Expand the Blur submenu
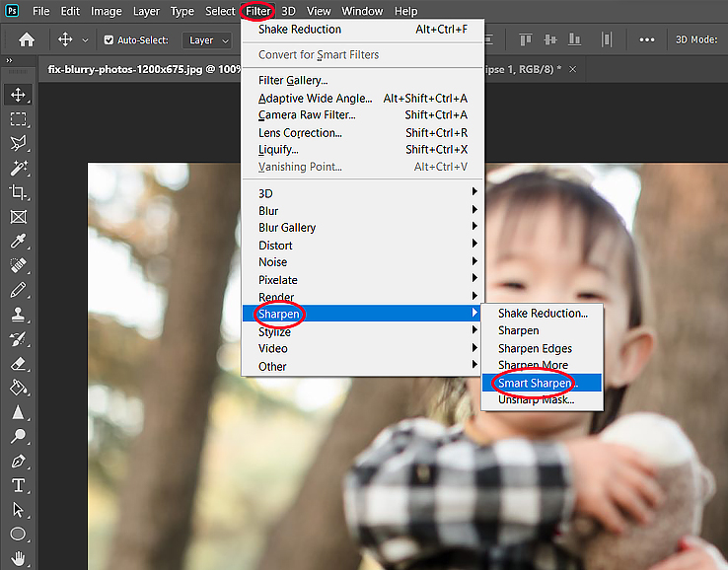The image size is (728, 570). 362,211
